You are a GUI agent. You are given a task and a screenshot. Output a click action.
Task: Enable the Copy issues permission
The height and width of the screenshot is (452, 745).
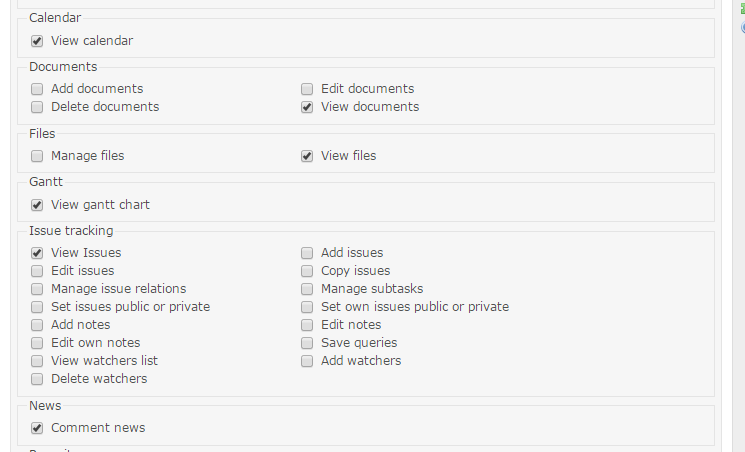307,271
